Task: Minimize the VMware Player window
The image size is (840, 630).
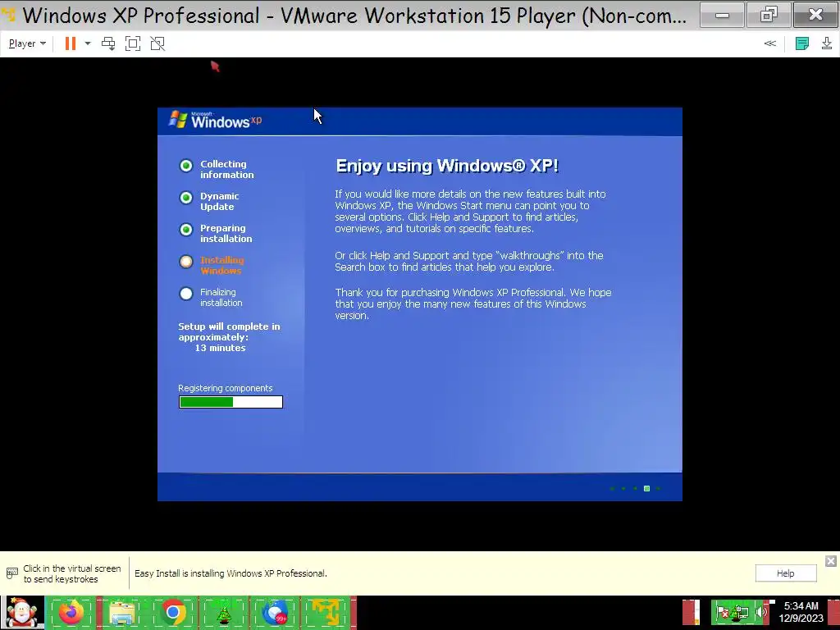Action: coord(722,15)
